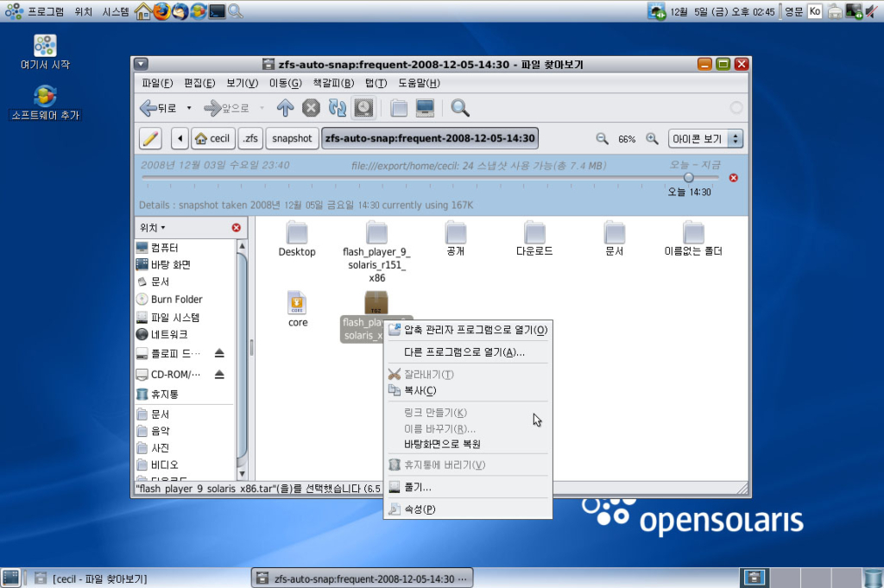Toggle the time slider snapshot button
Viewport: 884px width, 588px height.
(363, 108)
